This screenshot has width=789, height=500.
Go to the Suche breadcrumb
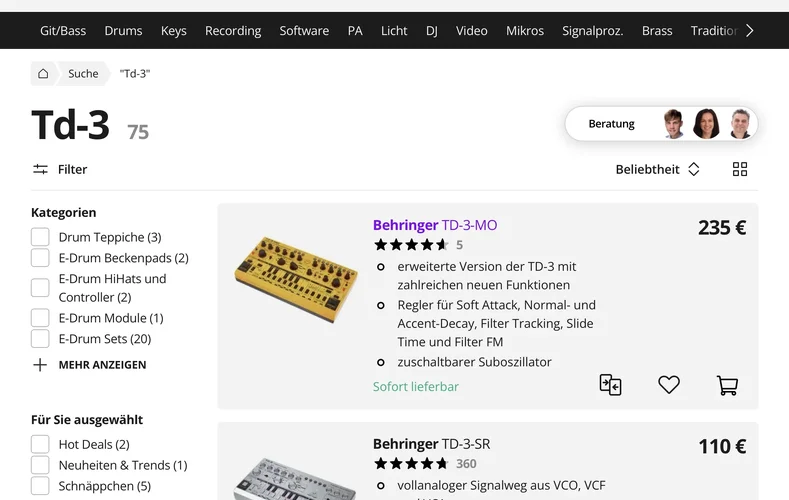click(x=83, y=73)
